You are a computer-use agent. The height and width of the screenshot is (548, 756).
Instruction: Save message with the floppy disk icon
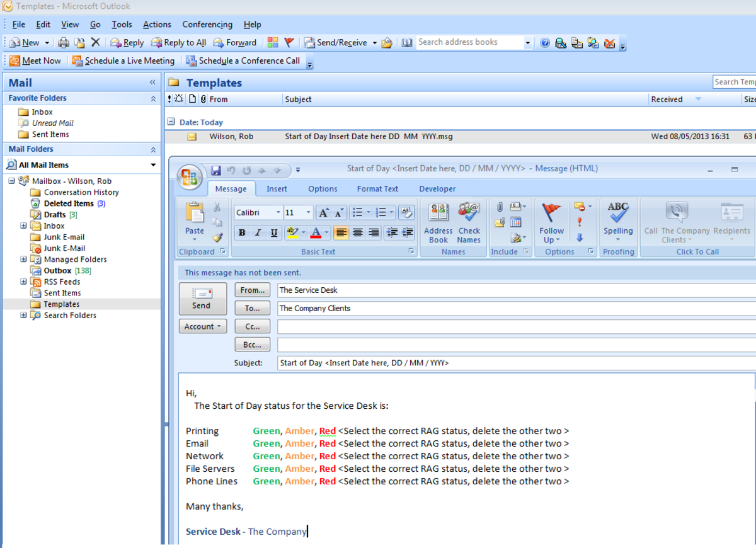click(x=216, y=170)
